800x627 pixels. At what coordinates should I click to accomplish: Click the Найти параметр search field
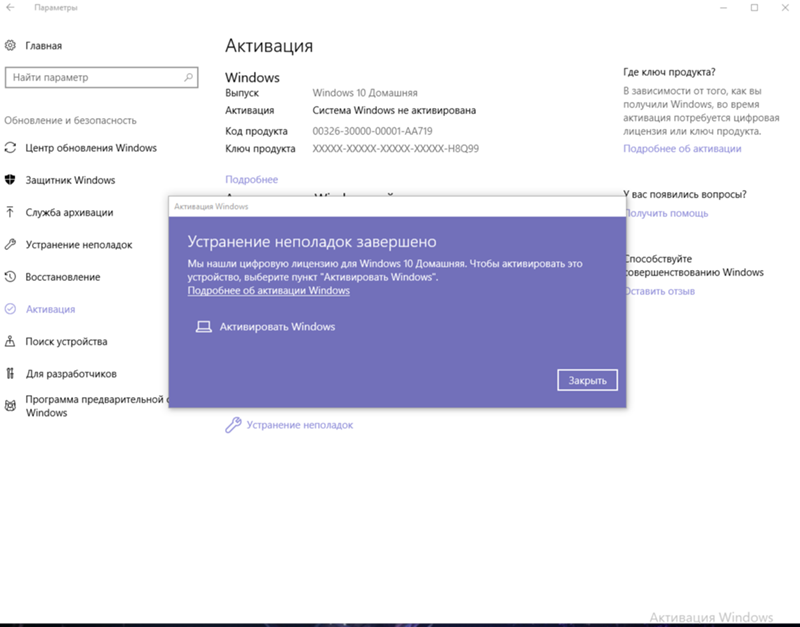tap(101, 78)
